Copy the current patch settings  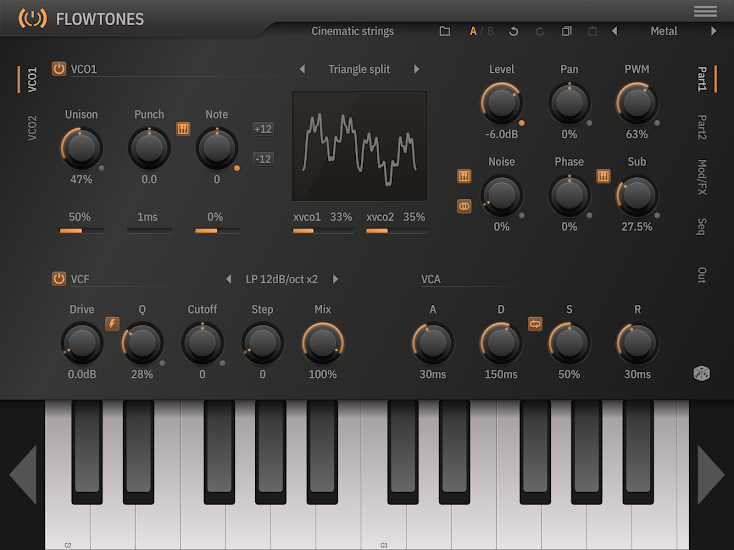[566, 31]
